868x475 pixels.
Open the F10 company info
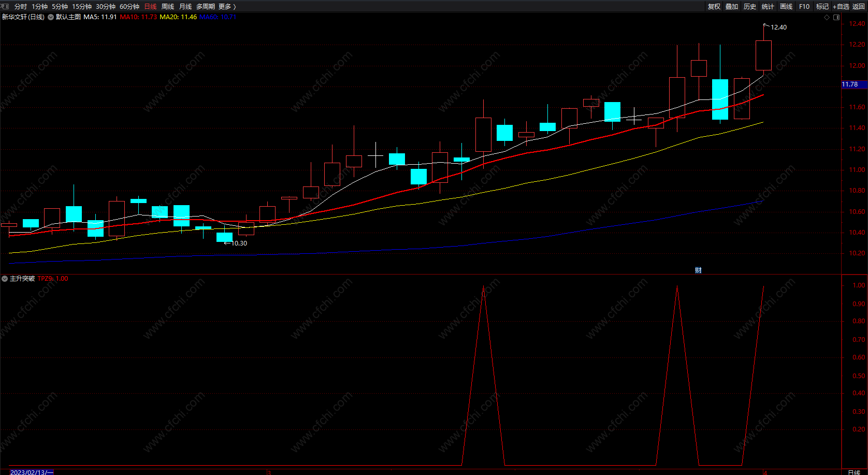[x=804, y=6]
